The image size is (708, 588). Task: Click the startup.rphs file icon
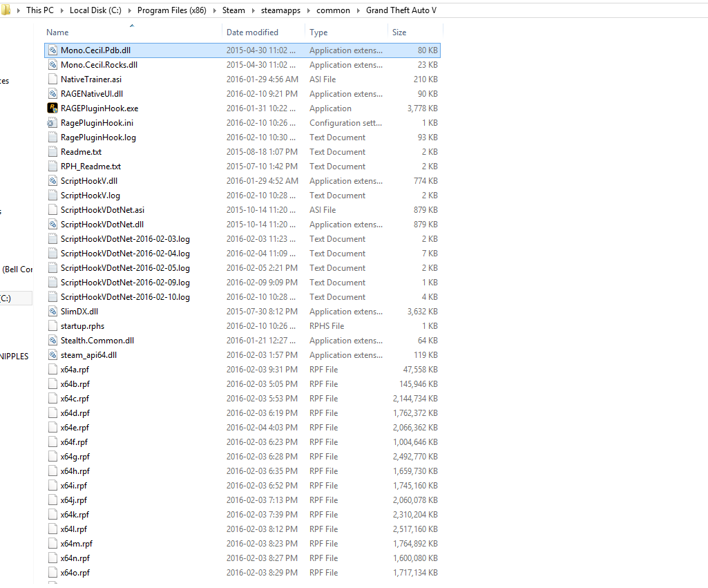[52, 325]
